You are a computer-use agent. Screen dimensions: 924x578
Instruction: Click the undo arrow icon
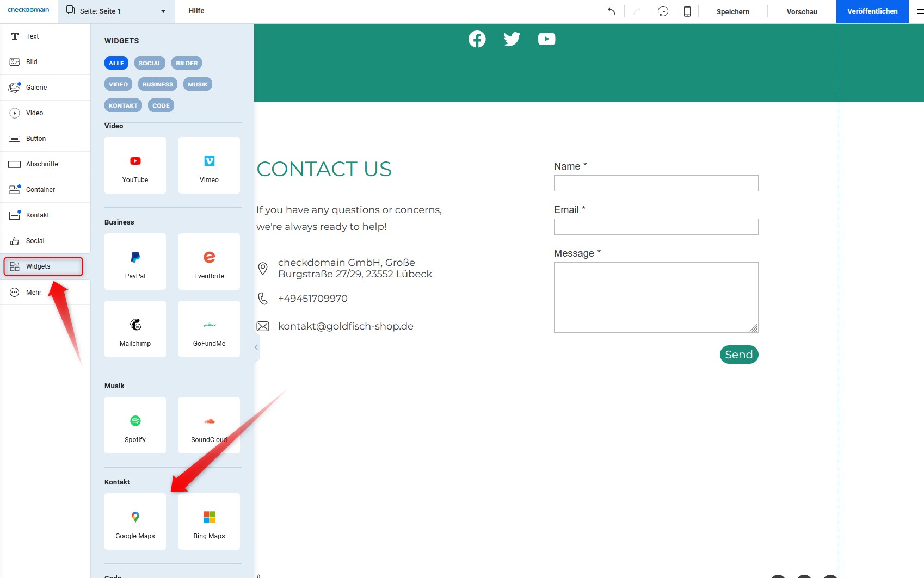pyautogui.click(x=612, y=11)
